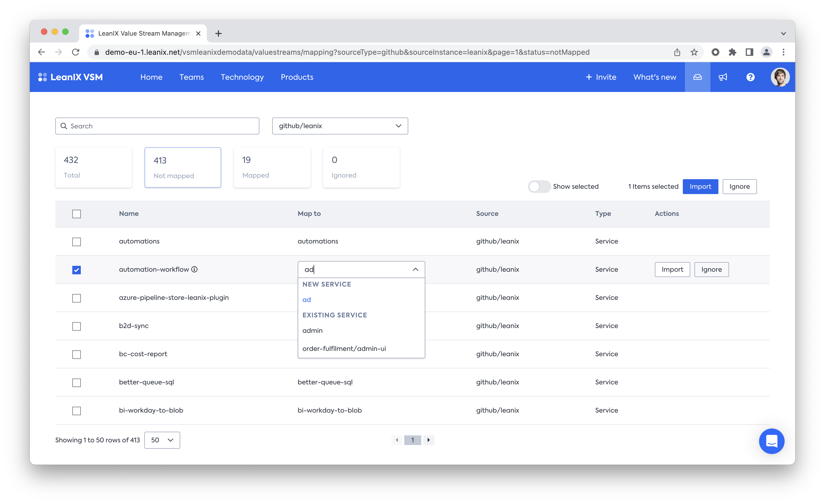Screen dimensions: 825x504
Task: Uncheck the automation-workflow row checkbox
Action: point(76,270)
